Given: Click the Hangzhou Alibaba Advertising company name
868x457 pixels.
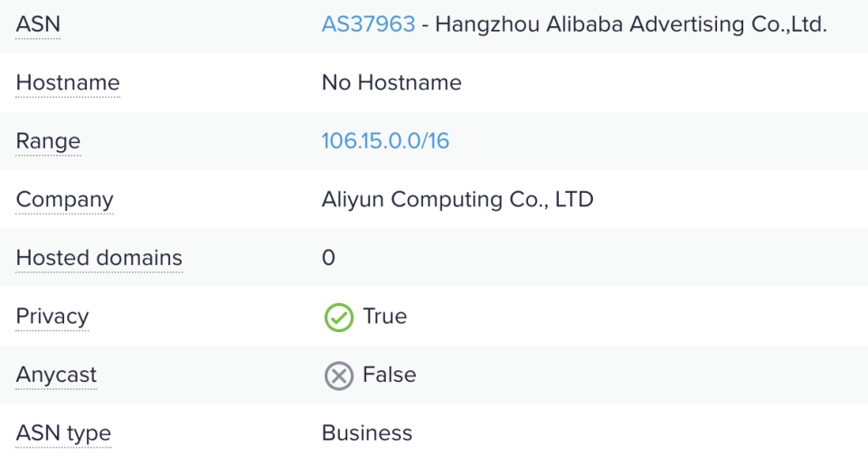Looking at the screenshot, I should (630, 24).
